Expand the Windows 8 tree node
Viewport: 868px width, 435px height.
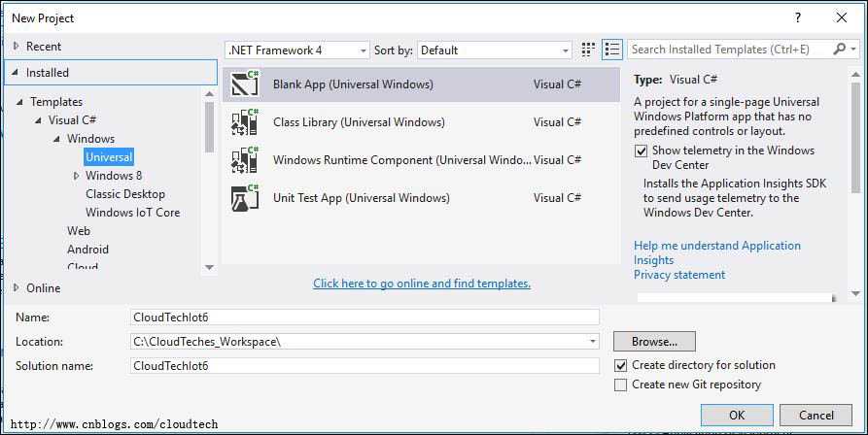[x=77, y=176]
